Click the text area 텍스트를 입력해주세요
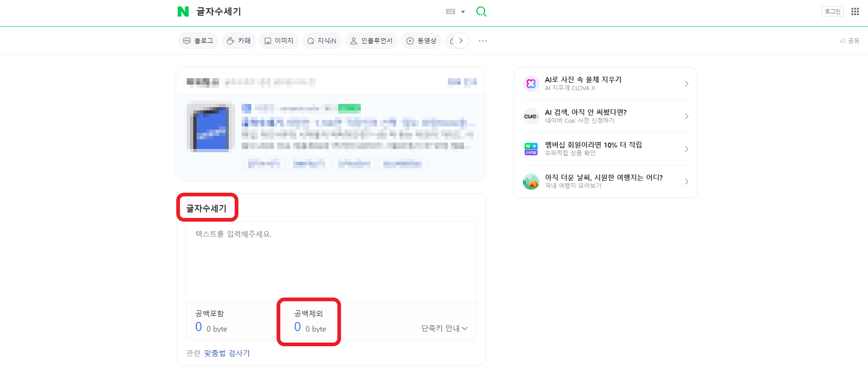The width and height of the screenshot is (868, 372). [x=331, y=262]
